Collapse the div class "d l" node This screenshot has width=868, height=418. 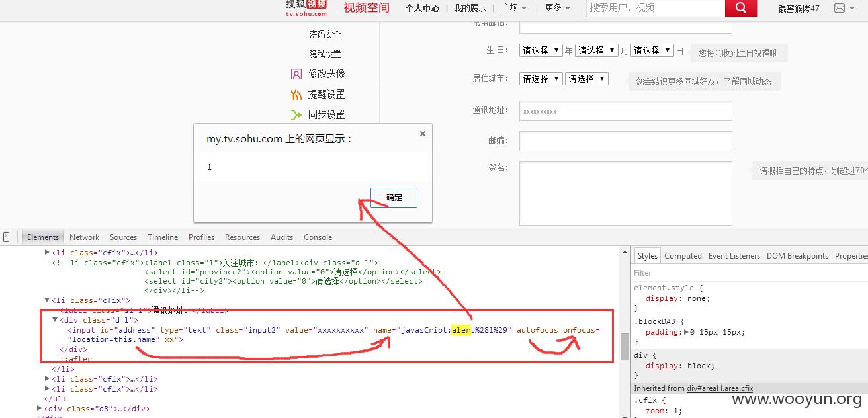click(x=56, y=320)
